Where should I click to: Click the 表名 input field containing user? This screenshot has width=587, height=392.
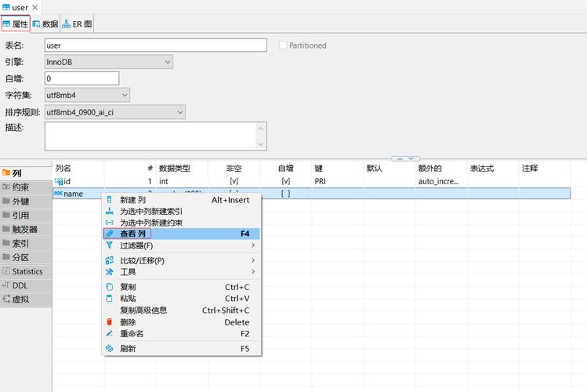pos(156,45)
